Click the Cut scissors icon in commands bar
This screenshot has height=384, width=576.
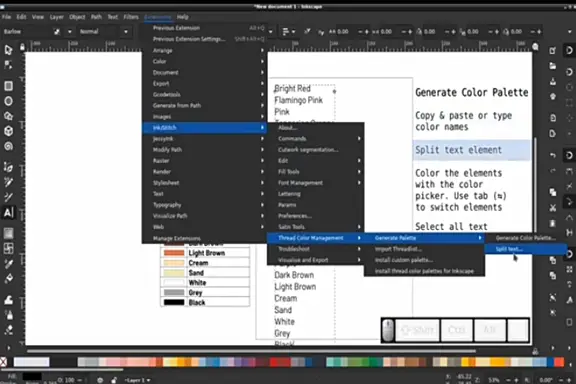click(x=552, y=208)
